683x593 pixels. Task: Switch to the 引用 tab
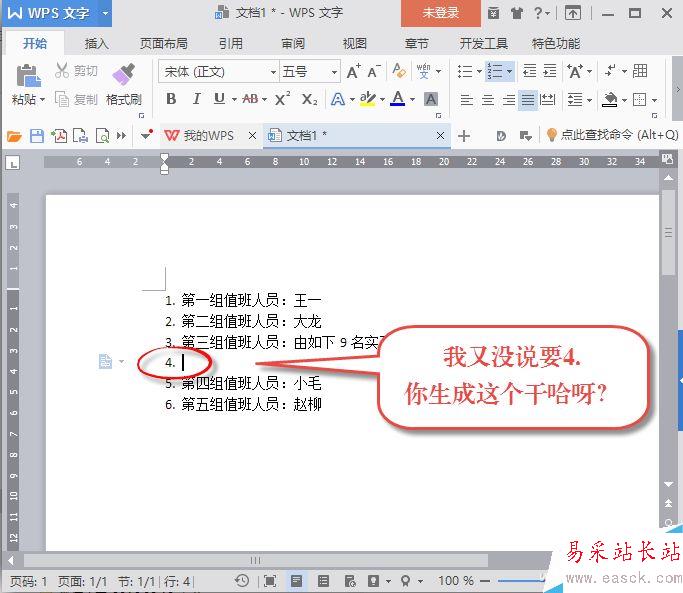(x=230, y=44)
